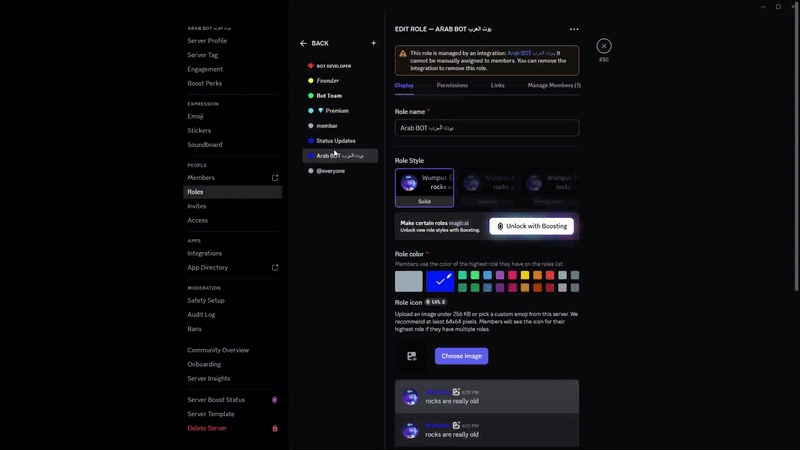This screenshot has width=800, height=450.
Task: Select the Gradient role style option
Action: point(487,188)
